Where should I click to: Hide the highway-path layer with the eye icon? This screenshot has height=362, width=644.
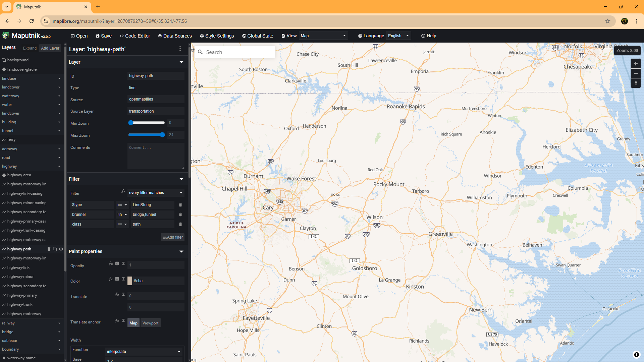click(x=61, y=249)
